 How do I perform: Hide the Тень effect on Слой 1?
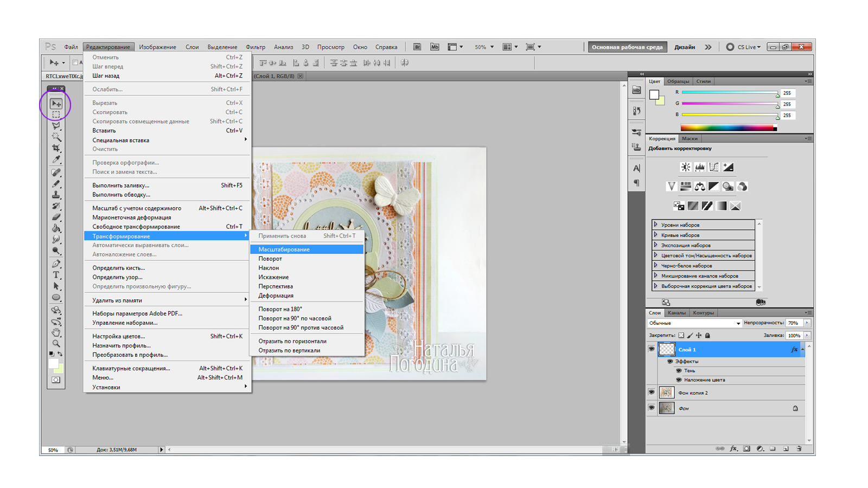[679, 371]
